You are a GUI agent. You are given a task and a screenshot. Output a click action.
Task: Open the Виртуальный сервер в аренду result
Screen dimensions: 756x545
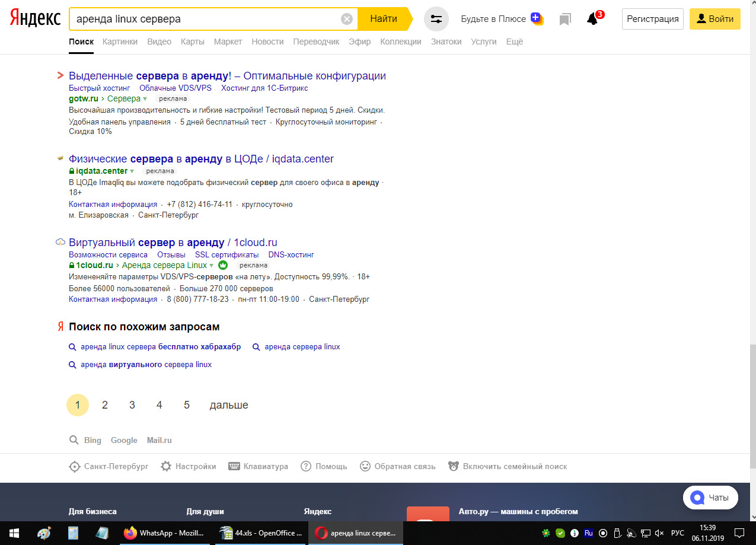point(173,243)
